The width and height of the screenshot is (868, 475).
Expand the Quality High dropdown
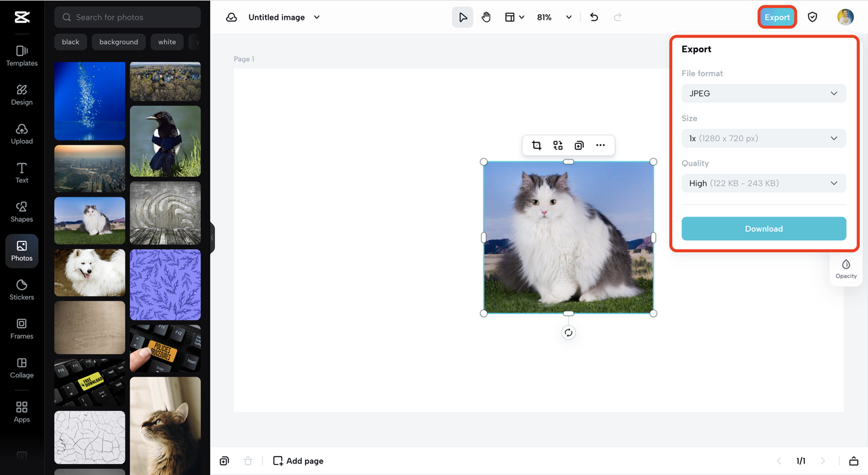[764, 183]
